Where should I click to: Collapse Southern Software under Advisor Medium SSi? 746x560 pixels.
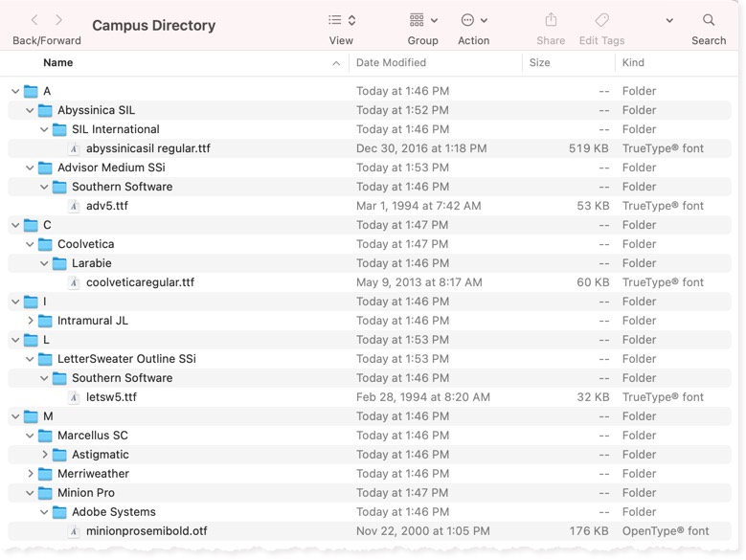click(44, 187)
